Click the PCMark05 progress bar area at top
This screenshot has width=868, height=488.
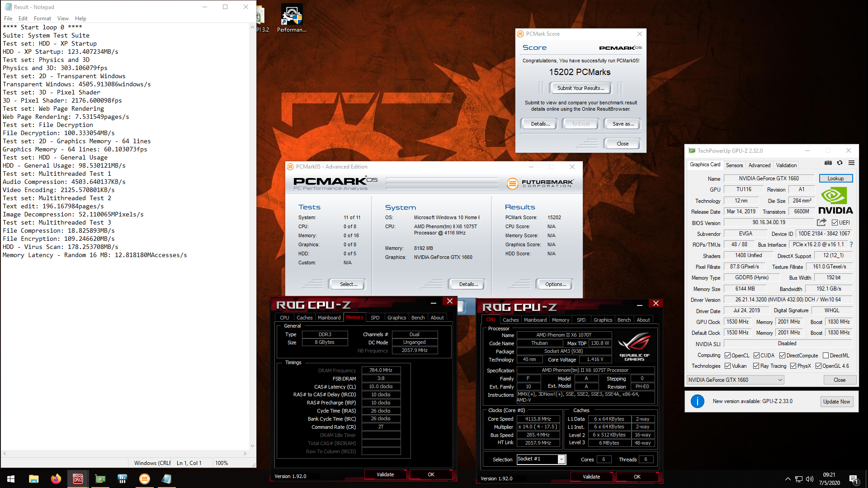(441, 183)
